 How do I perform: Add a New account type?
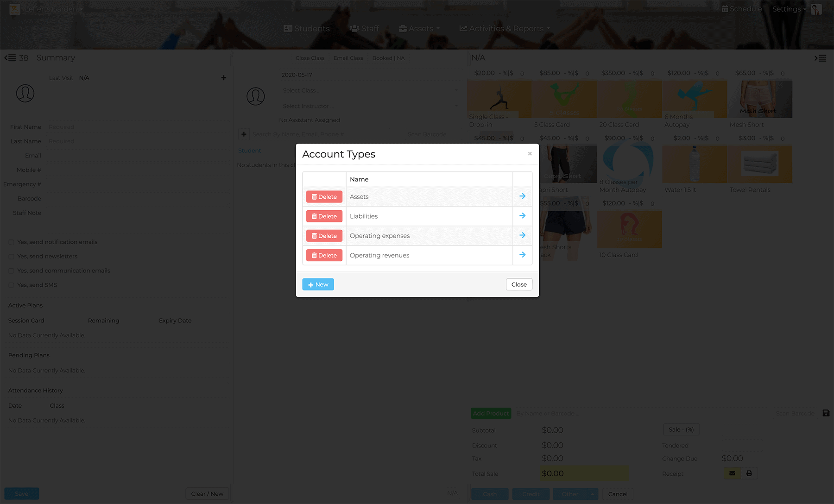[318, 284]
